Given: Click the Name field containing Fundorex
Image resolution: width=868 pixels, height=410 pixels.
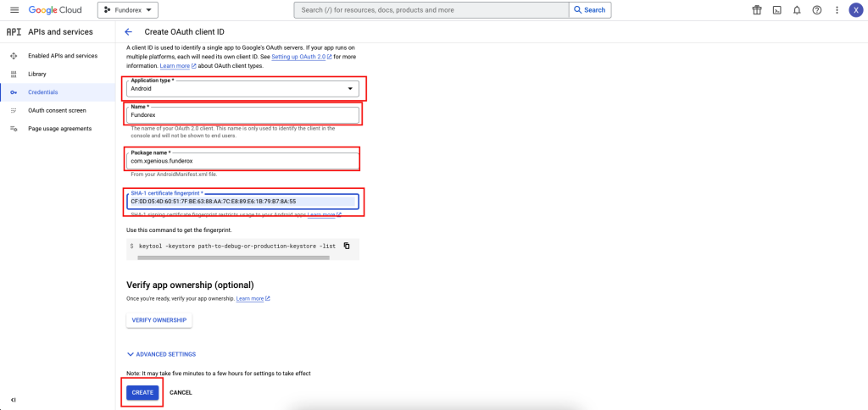Looking at the screenshot, I should point(242,115).
